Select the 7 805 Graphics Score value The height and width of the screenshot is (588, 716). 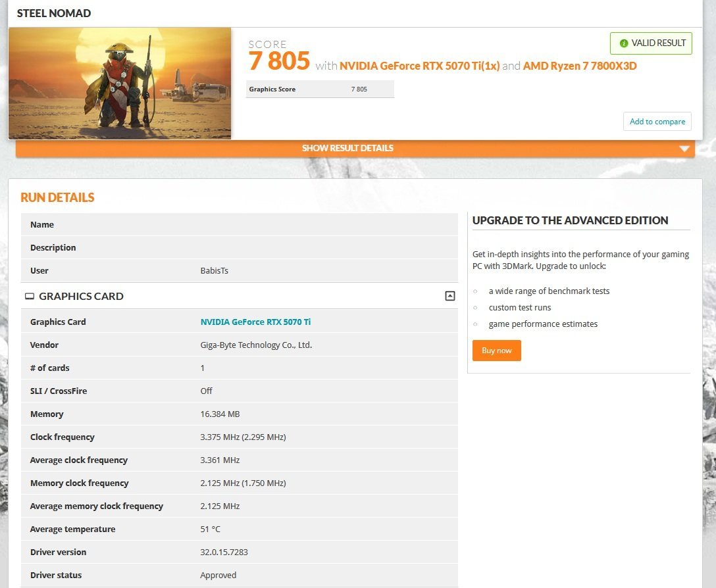pyautogui.click(x=359, y=89)
